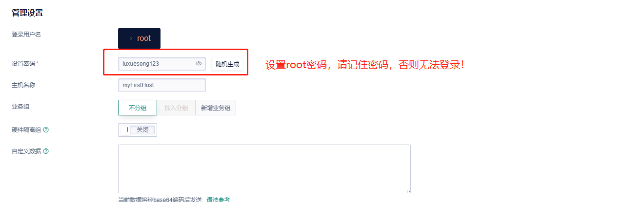Image resolution: width=644 pixels, height=202 pixels.
Task: Click the root login username chip
Action: pos(139,38)
